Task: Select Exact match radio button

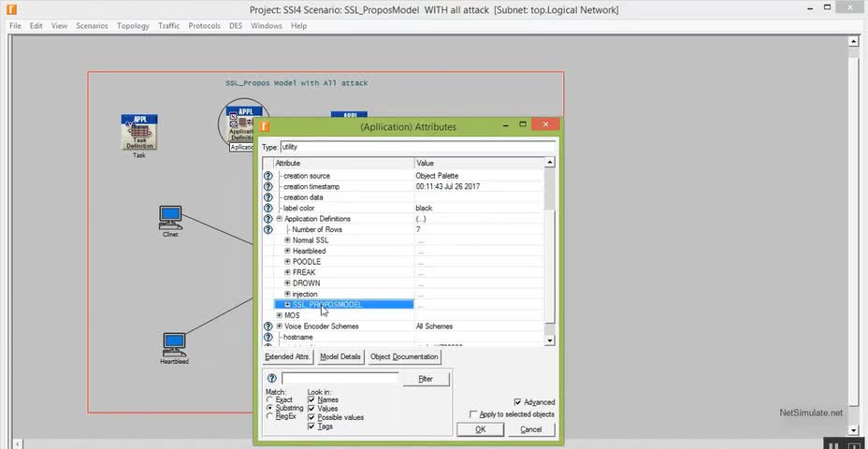Action: pos(269,399)
